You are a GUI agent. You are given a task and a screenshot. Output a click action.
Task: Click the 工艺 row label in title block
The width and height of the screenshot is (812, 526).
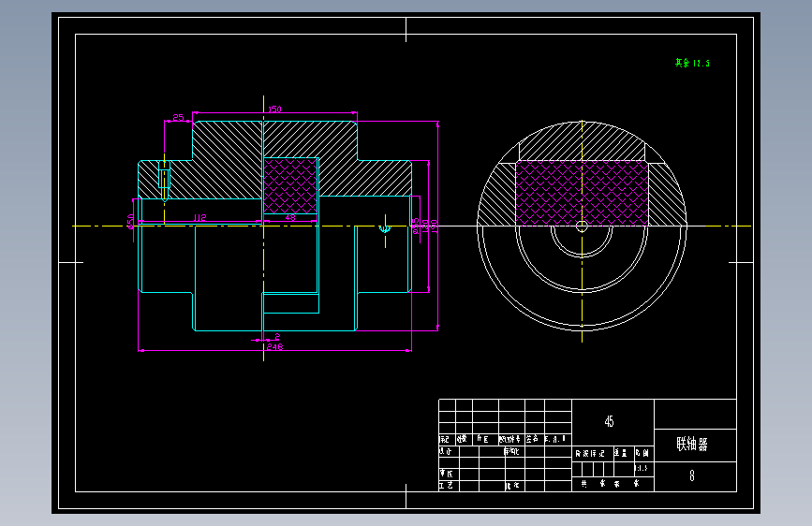pyautogui.click(x=446, y=485)
